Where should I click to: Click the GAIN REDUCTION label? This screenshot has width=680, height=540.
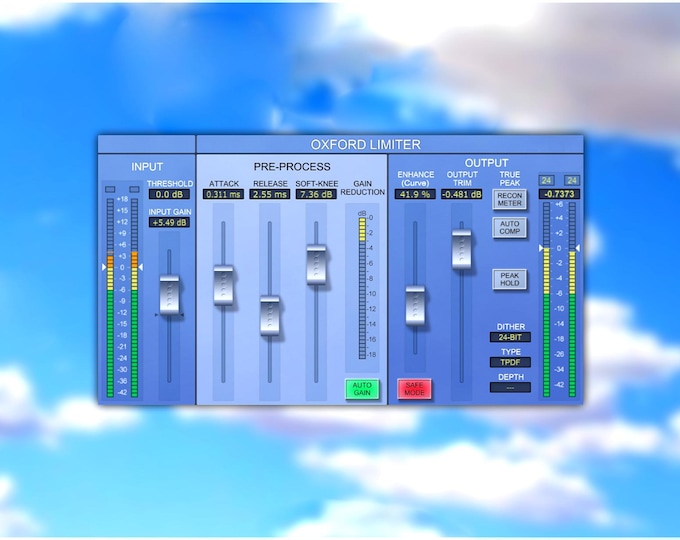point(363,188)
